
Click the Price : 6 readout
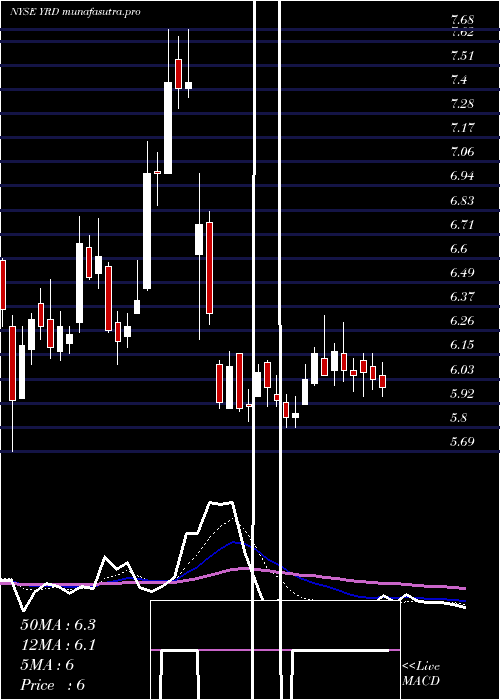pyautogui.click(x=53, y=685)
